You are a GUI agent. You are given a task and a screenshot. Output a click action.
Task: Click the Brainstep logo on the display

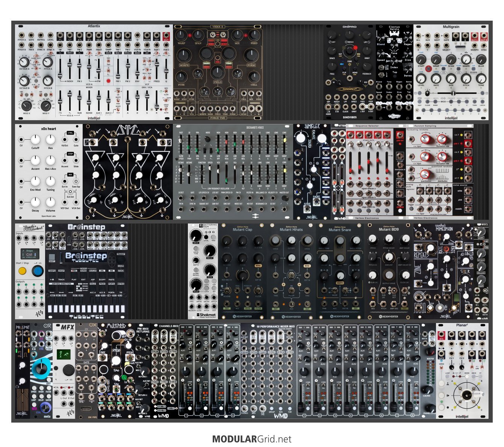pos(86,256)
